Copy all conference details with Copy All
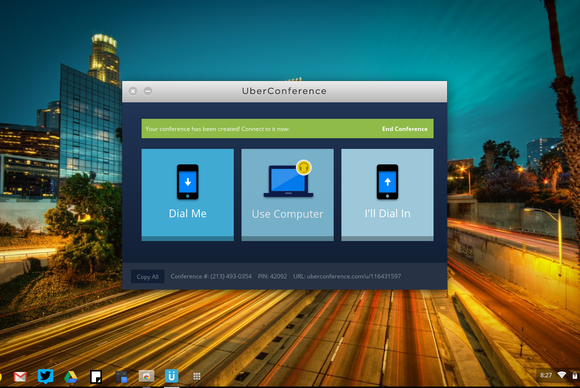 [147, 277]
